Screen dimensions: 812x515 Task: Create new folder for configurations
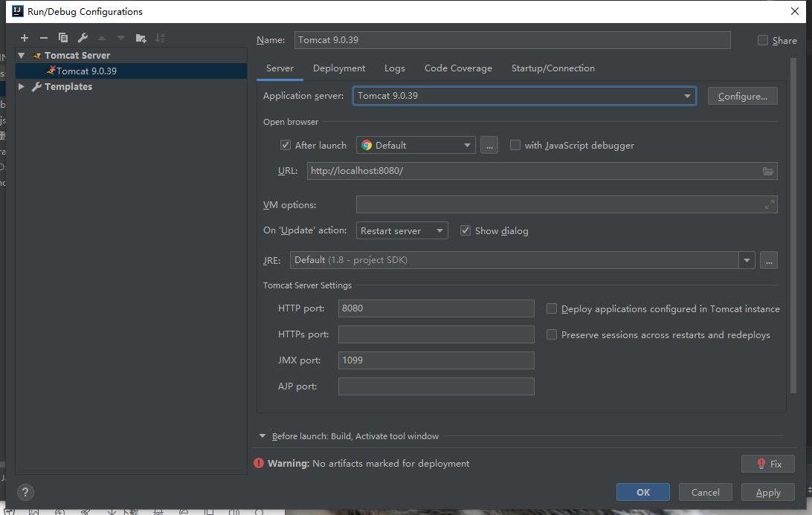coord(141,39)
